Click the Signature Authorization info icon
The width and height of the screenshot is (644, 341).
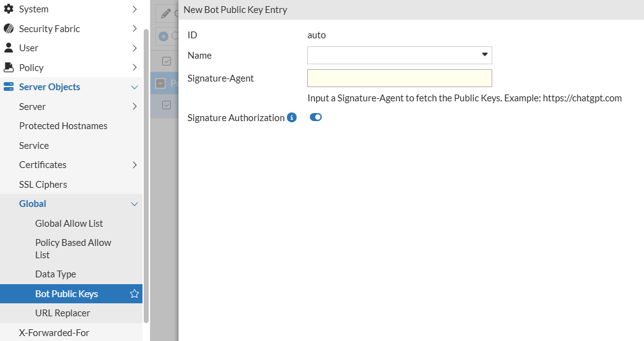(292, 117)
